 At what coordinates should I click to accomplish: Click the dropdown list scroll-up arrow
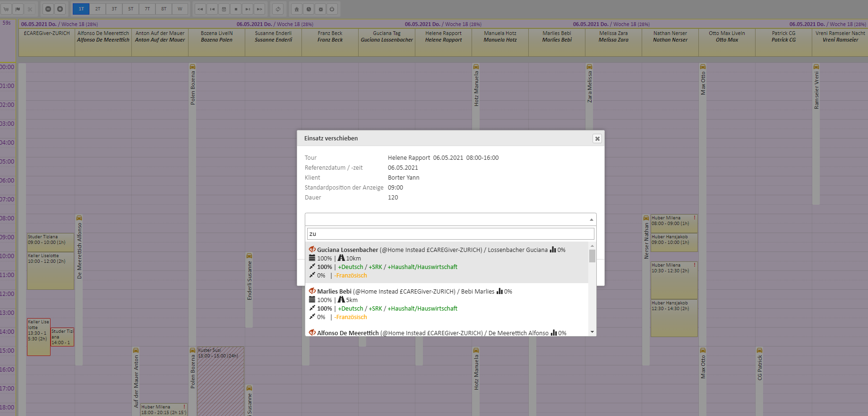point(592,246)
